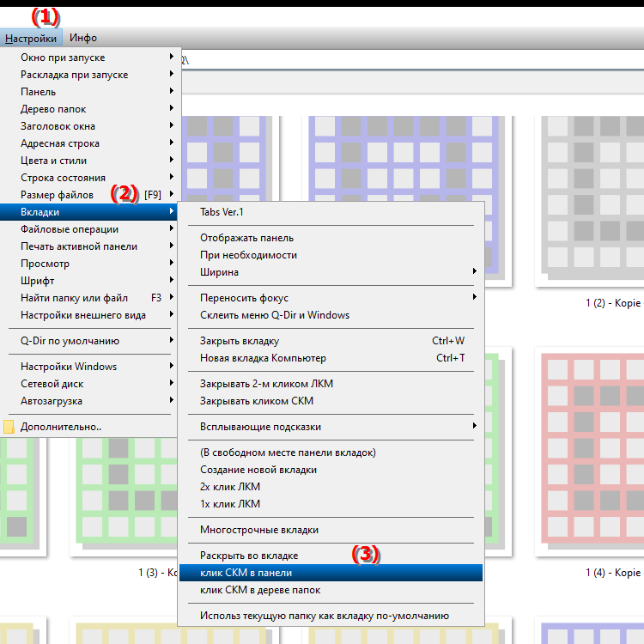
Task: Open Автозагрузка submenu
Action: tap(89, 401)
